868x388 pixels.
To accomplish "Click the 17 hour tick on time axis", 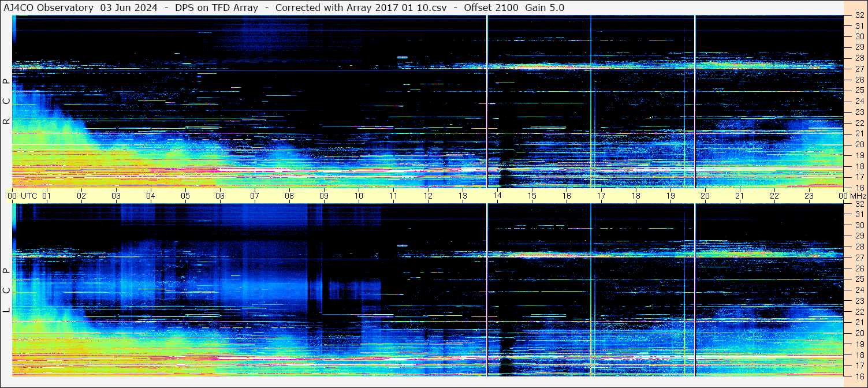I will (601, 196).
